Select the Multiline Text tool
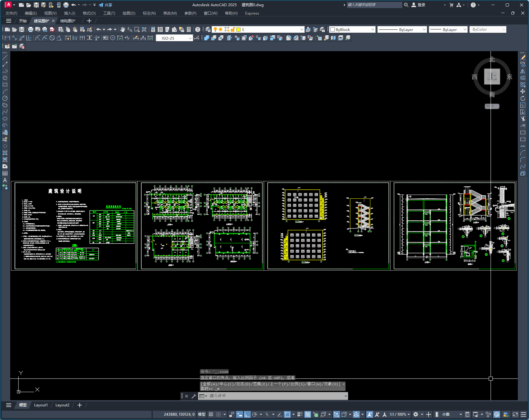The width and height of the screenshot is (529, 420). click(x=5, y=180)
